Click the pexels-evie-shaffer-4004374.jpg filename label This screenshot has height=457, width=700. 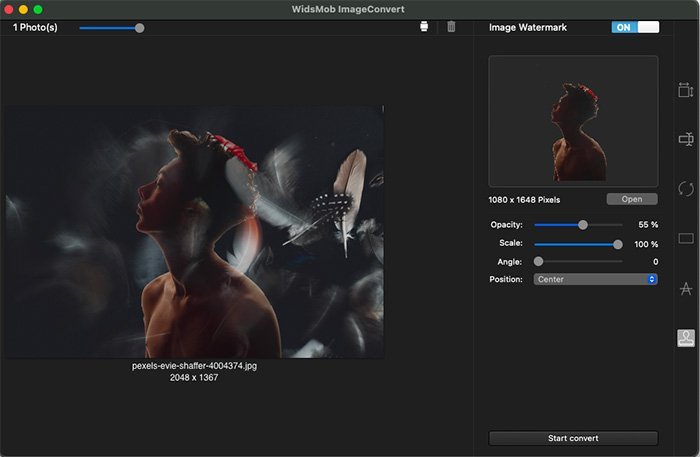(x=194, y=366)
